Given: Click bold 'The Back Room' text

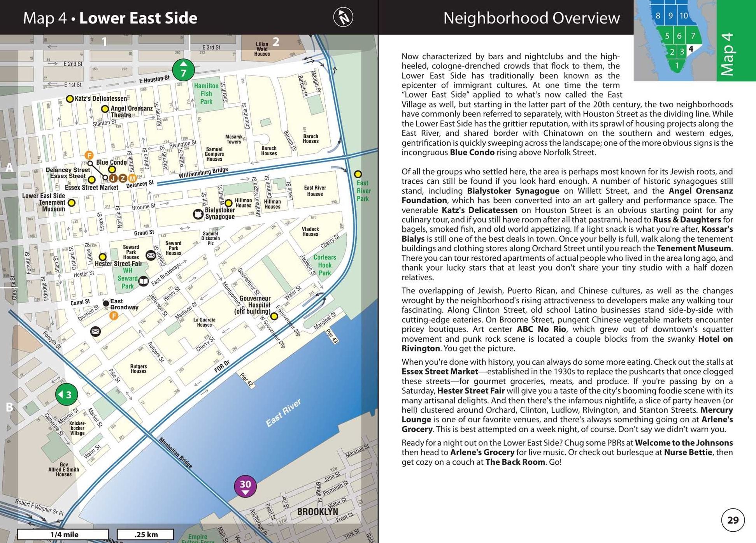Looking at the screenshot, I should coord(515,462).
